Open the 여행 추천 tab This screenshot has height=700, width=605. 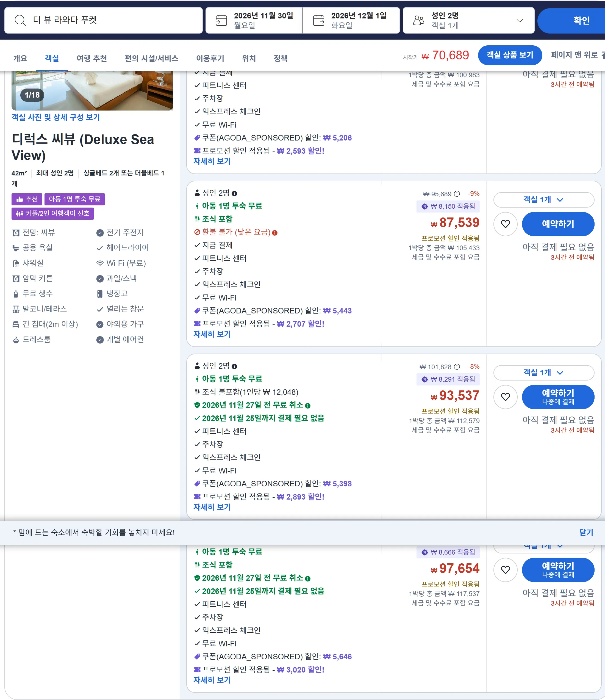92,59
